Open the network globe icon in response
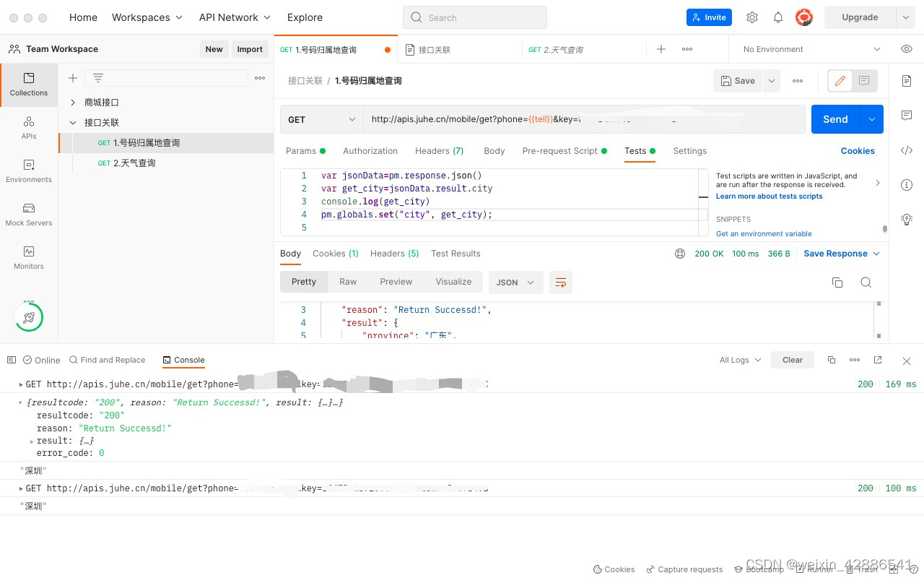Screen dimensions: 924x578 coord(679,254)
